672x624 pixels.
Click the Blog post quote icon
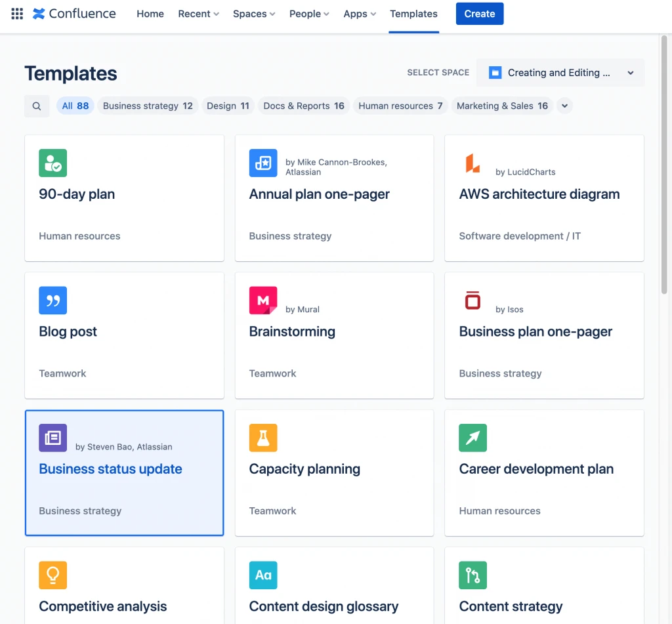tap(52, 301)
